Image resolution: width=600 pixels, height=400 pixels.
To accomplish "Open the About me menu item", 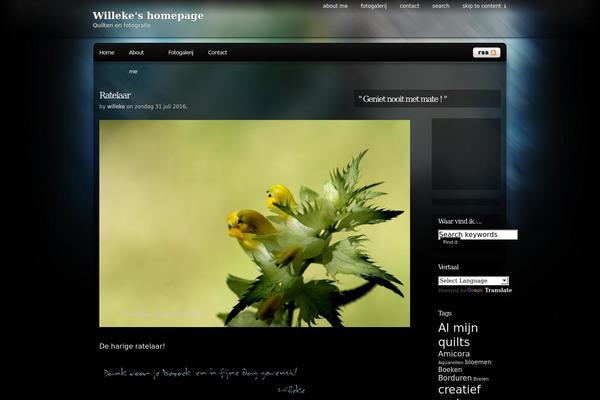I will point(136,62).
